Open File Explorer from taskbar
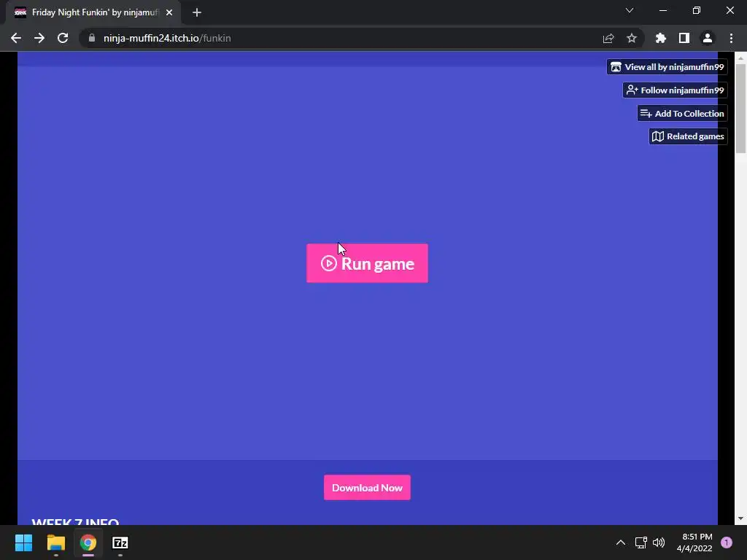This screenshot has height=560, width=747. tap(55, 542)
